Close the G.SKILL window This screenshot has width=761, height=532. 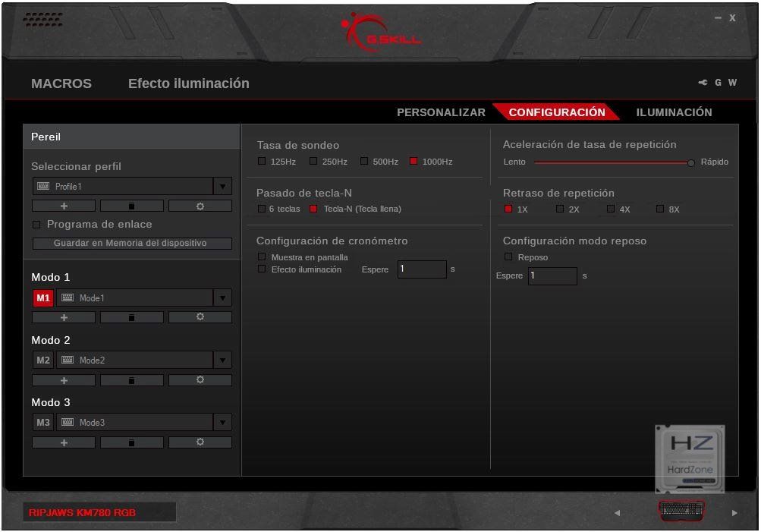coord(732,18)
